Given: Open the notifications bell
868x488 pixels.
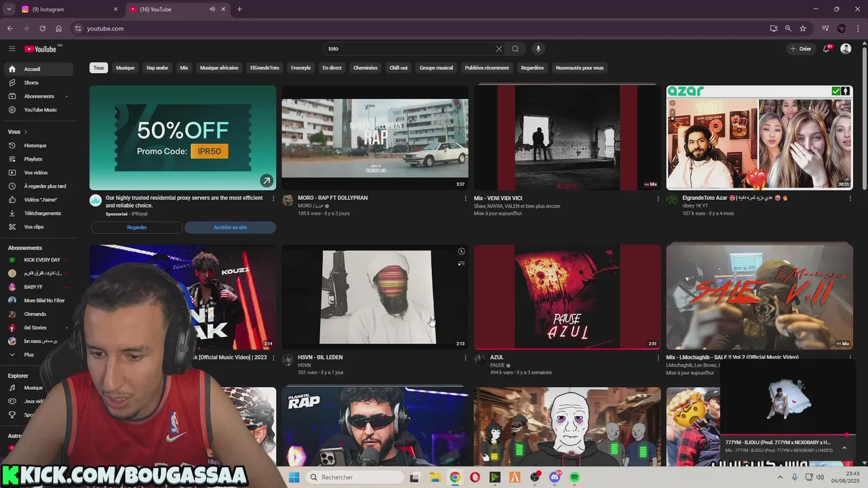Looking at the screenshot, I should 827,49.
